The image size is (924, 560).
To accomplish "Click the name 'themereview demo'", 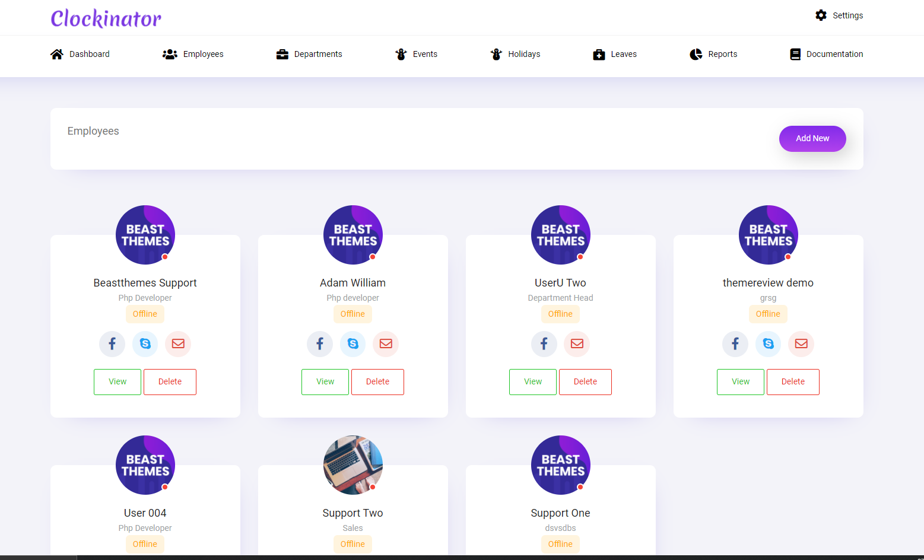I will point(769,283).
